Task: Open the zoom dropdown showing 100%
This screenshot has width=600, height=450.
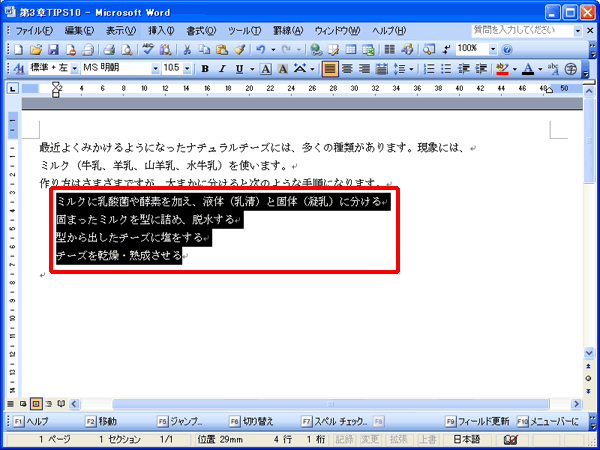Action: click(492, 49)
